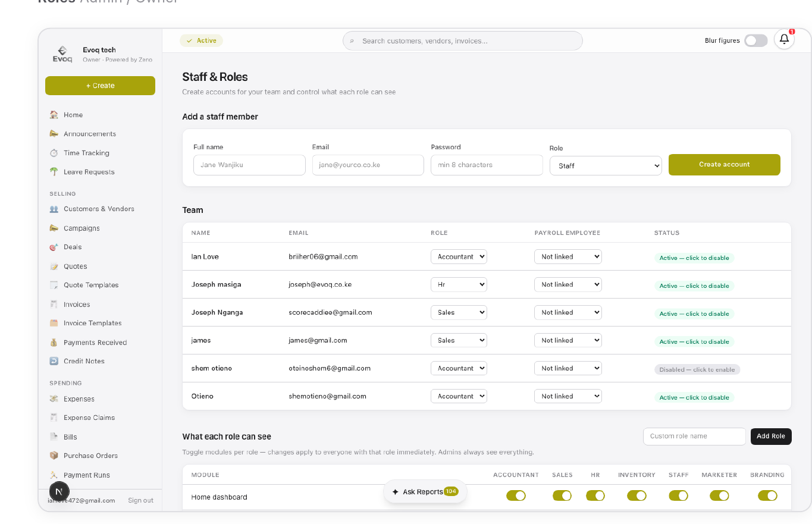
Task: Toggle Home dashboard for Inventory role
Action: 637,495
